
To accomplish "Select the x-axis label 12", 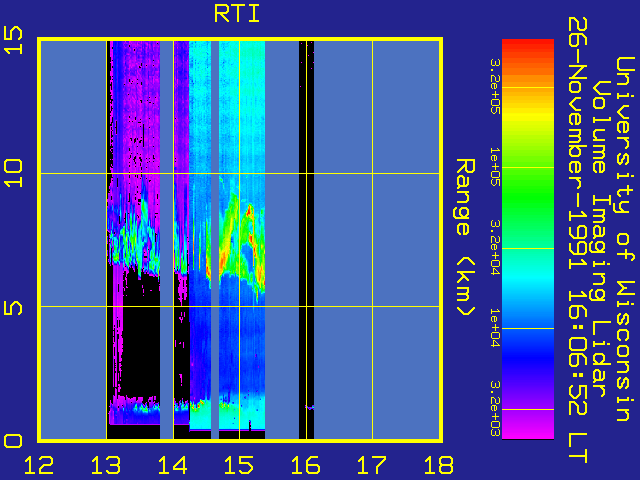I will tap(39, 465).
